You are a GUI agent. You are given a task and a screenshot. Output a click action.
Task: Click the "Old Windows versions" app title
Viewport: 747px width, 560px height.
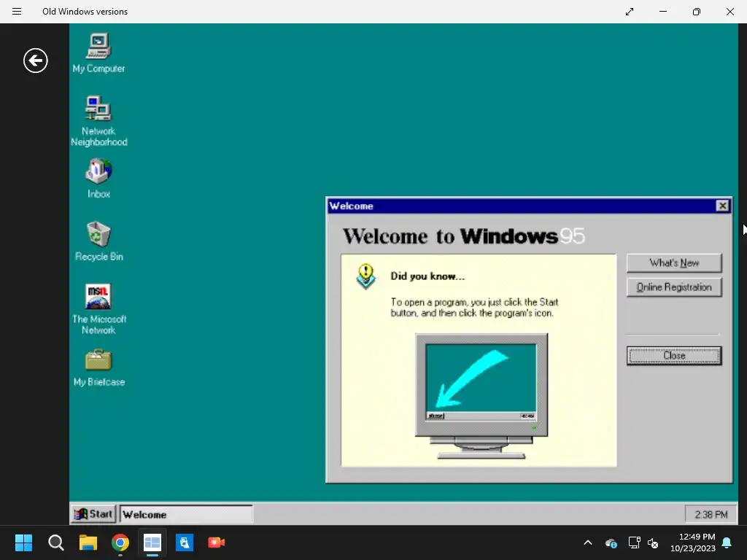[x=85, y=12]
